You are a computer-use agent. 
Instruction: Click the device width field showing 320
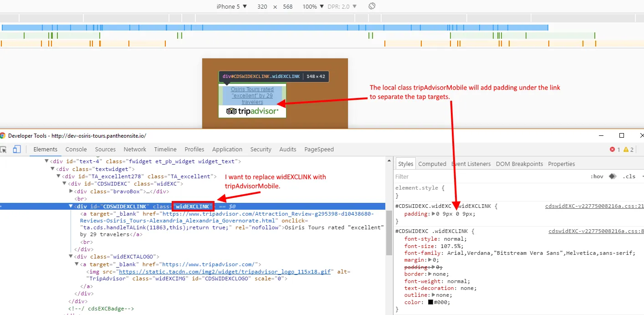coord(262,6)
